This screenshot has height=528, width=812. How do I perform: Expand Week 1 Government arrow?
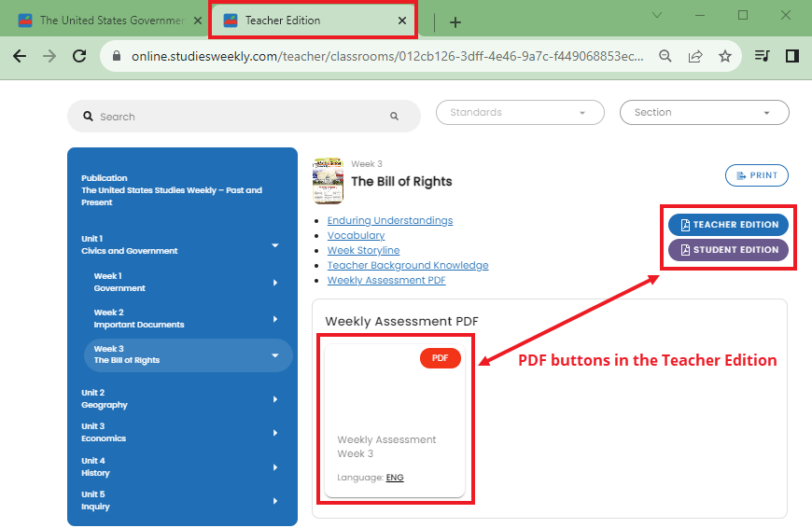click(x=275, y=283)
